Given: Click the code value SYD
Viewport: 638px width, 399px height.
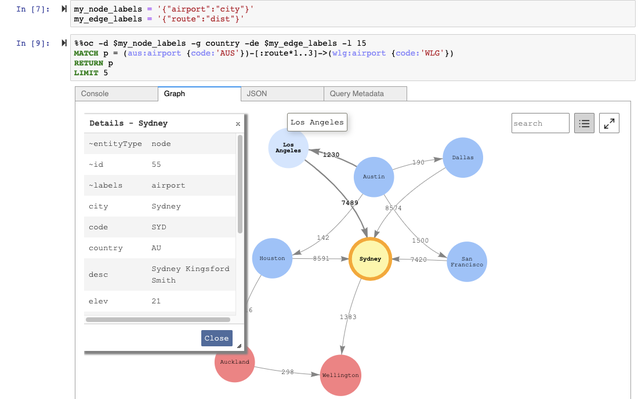Looking at the screenshot, I should pyautogui.click(x=159, y=227).
